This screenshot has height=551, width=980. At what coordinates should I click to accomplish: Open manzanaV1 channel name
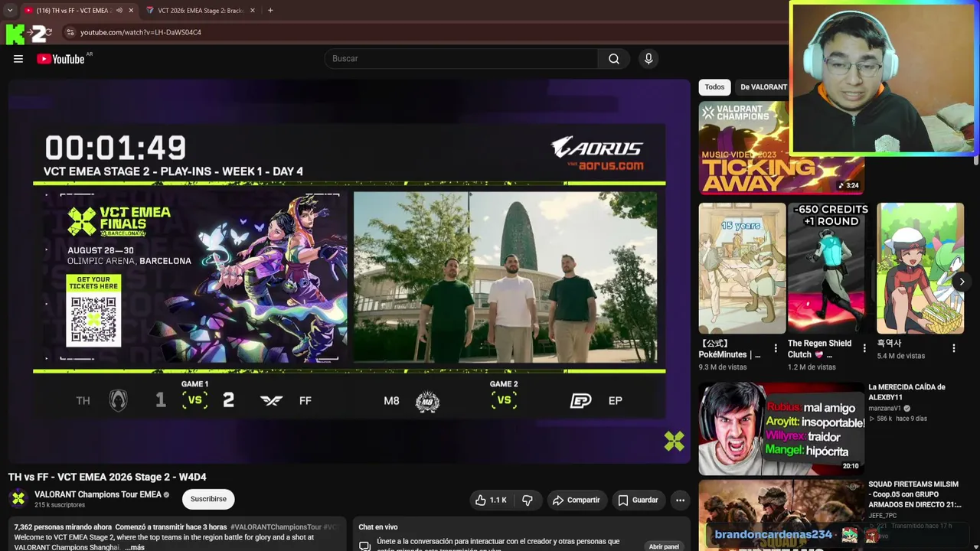pyautogui.click(x=885, y=409)
